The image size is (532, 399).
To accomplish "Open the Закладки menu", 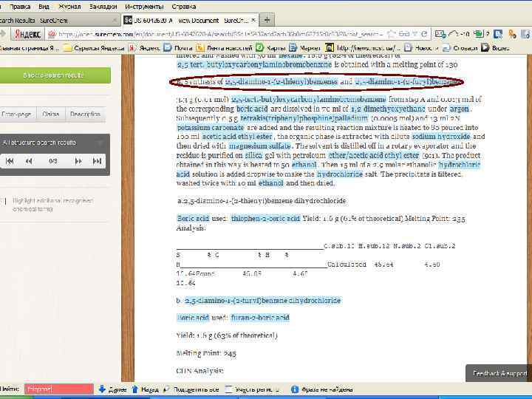I will coord(103,7).
